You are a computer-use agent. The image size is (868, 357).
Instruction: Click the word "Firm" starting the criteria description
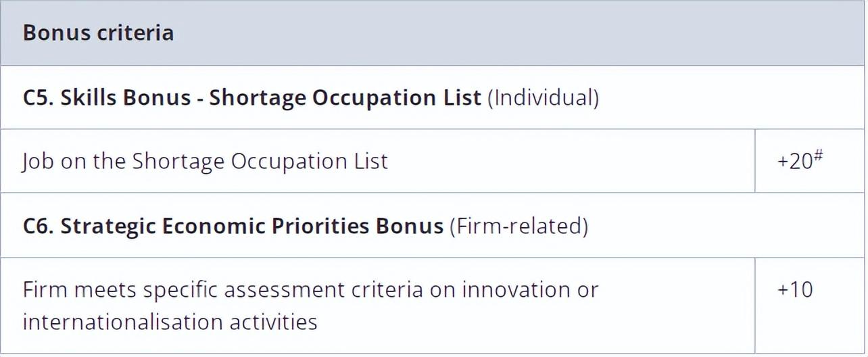pyautogui.click(x=45, y=289)
